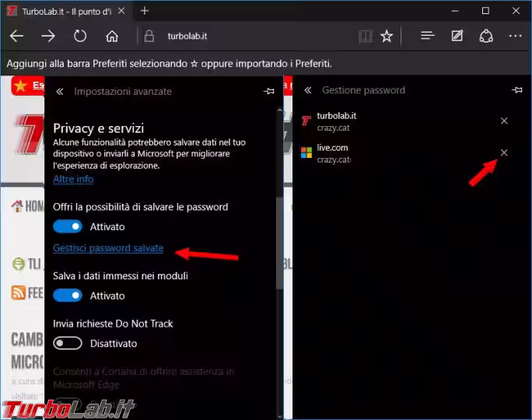Open the home page via the house icon
Screen dimensions: 532x420
pos(112,36)
